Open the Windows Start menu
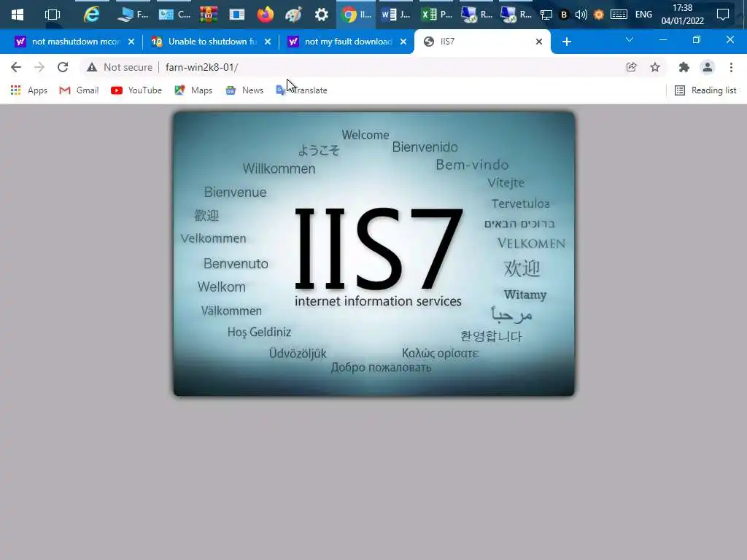Viewport: 747px width, 560px height. 18,15
